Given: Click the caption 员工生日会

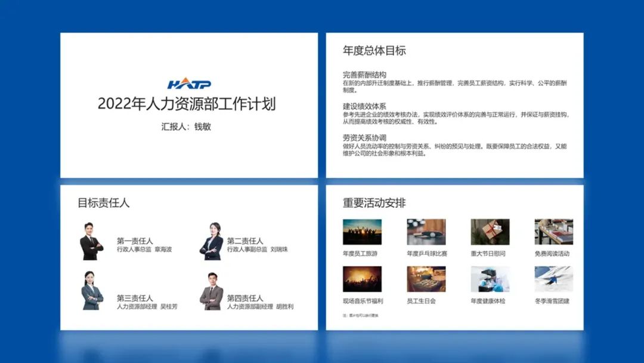Looking at the screenshot, I should pos(421,301).
